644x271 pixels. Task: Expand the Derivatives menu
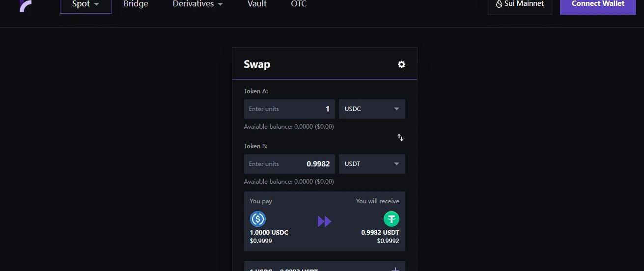(x=197, y=4)
